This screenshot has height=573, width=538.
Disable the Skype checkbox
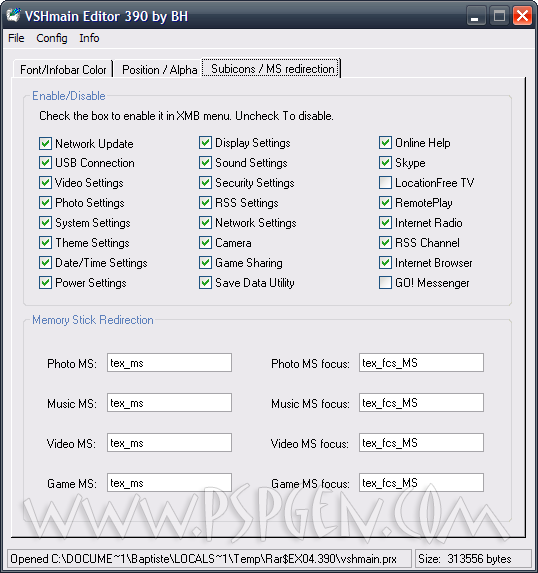click(x=385, y=163)
